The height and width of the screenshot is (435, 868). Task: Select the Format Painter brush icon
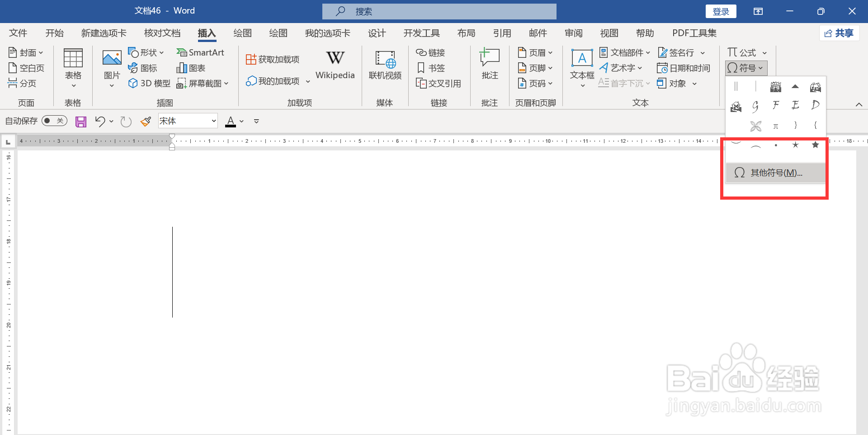click(x=146, y=121)
